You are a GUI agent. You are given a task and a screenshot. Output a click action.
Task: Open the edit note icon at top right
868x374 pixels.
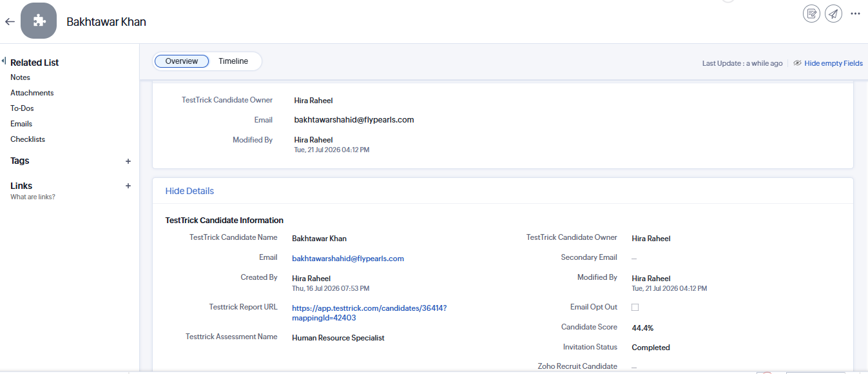(812, 14)
